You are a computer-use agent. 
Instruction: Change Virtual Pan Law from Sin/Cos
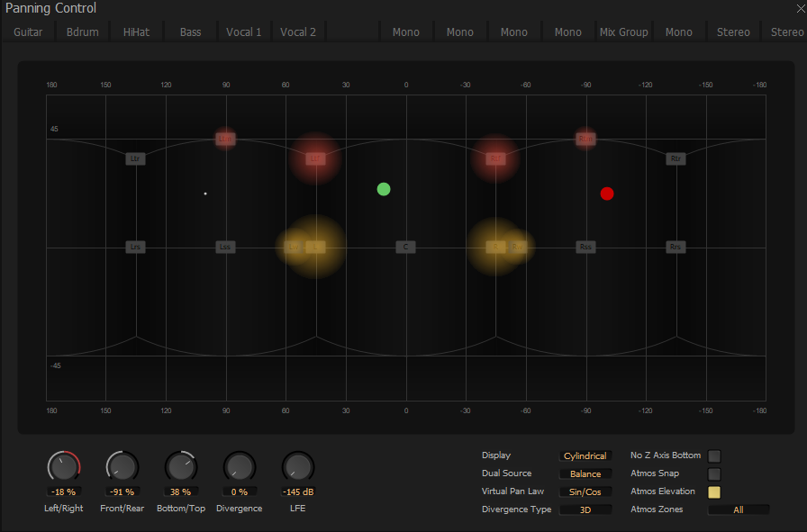[585, 491]
